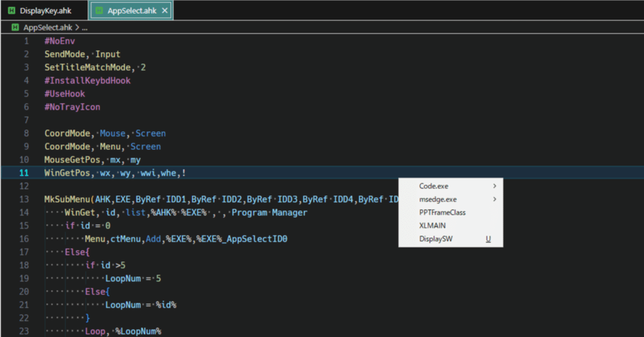The image size is (644, 337).
Task: Click the AHK file icon on DisplayKey.ahk tab
Action: pos(12,11)
